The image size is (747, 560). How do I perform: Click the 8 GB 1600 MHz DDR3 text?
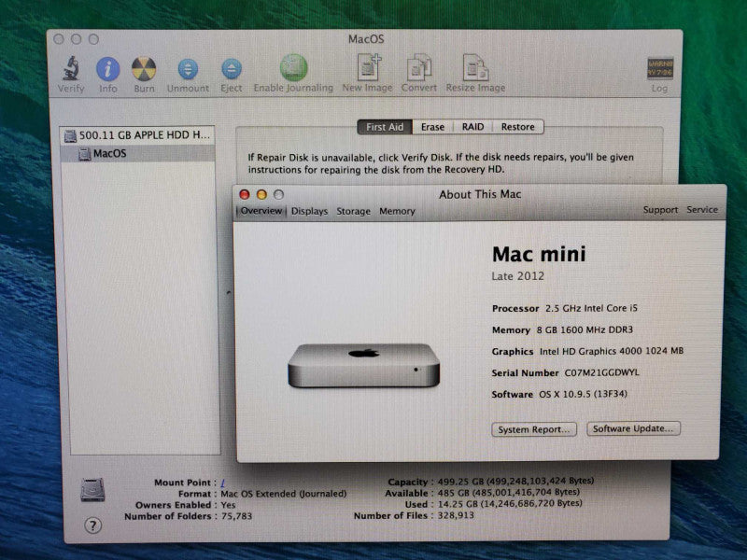pos(585,329)
